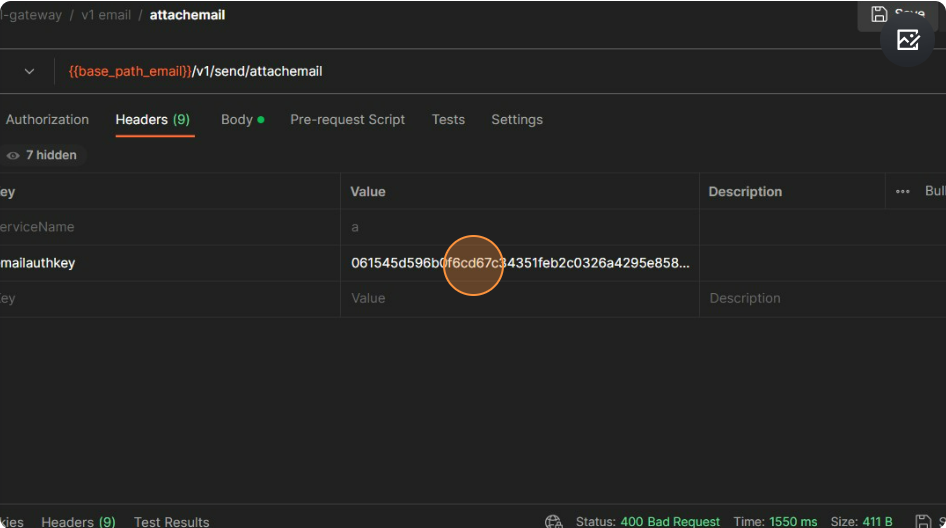The height and width of the screenshot is (528, 946).
Task: Click the 400 Bad Request status text
Action: pyautogui.click(x=669, y=521)
